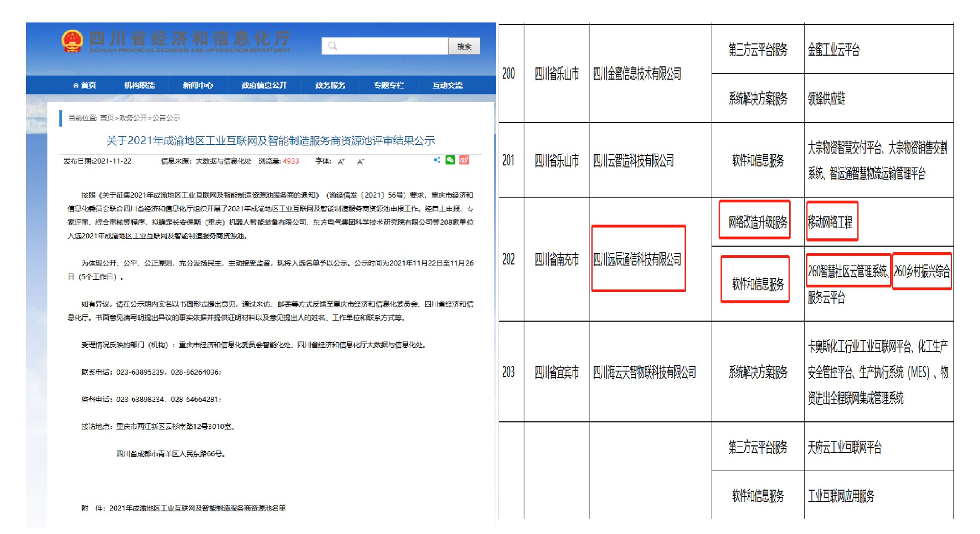Click the 搜索 search button
980x534 pixels.
[464, 46]
